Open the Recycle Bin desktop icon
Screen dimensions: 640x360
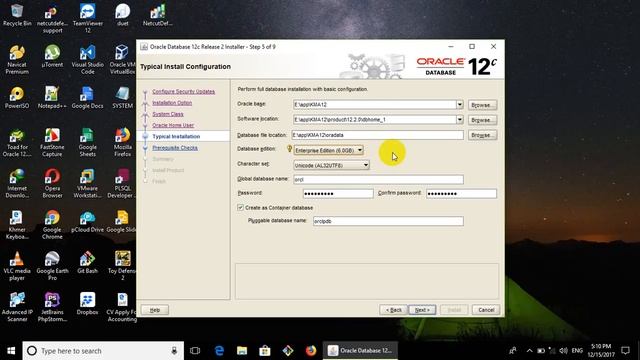tap(17, 16)
